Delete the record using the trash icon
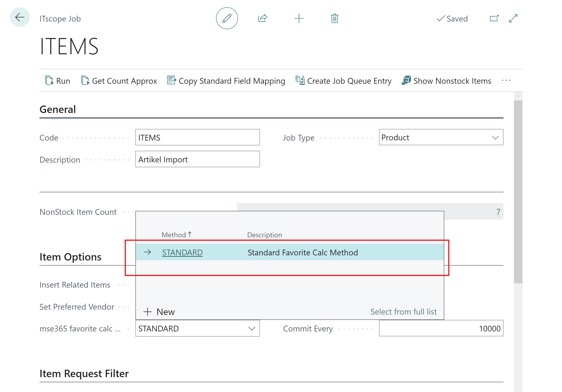This screenshot has height=392, width=562. pyautogui.click(x=334, y=18)
